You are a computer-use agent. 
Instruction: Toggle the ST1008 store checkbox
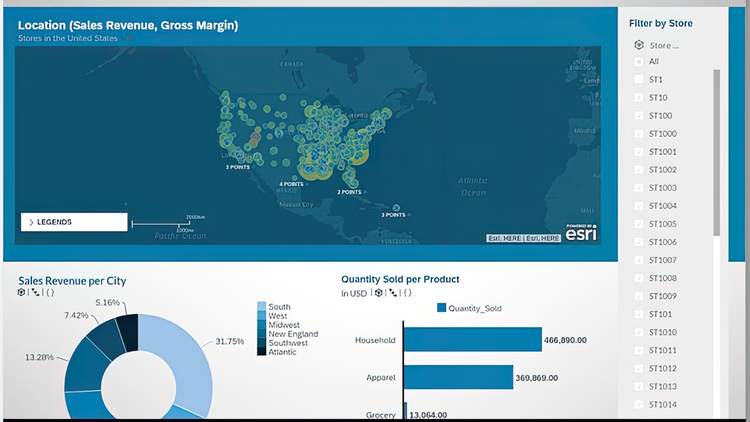[x=639, y=278]
